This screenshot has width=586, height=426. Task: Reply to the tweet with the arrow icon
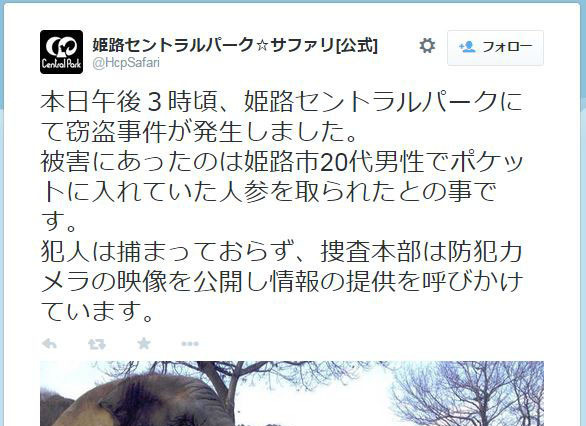click(x=49, y=343)
